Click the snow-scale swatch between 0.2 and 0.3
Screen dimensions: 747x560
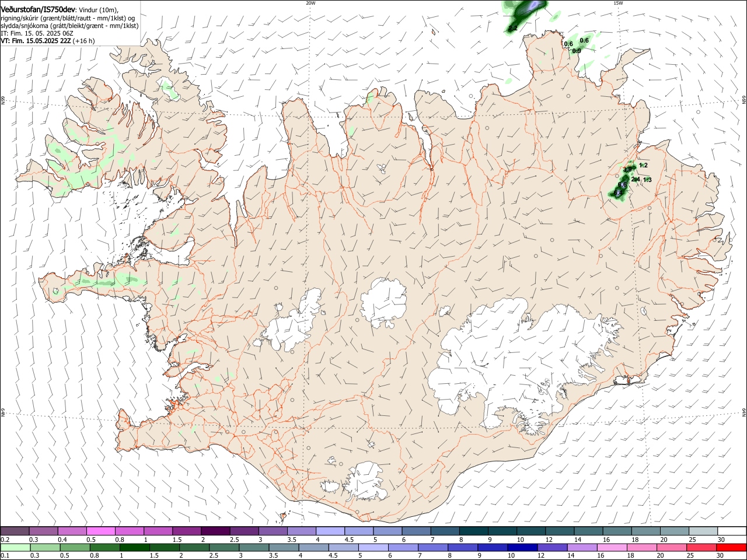point(15,531)
